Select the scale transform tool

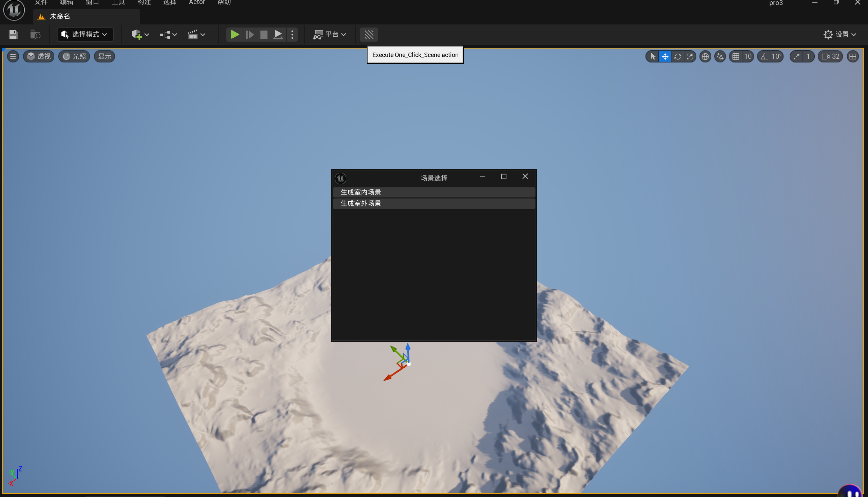coord(690,56)
